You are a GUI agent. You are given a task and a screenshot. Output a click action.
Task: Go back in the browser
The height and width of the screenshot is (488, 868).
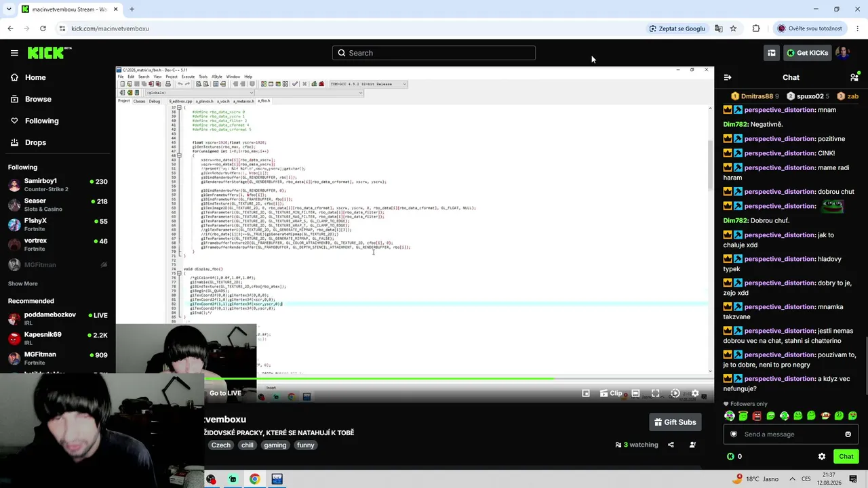click(10, 28)
